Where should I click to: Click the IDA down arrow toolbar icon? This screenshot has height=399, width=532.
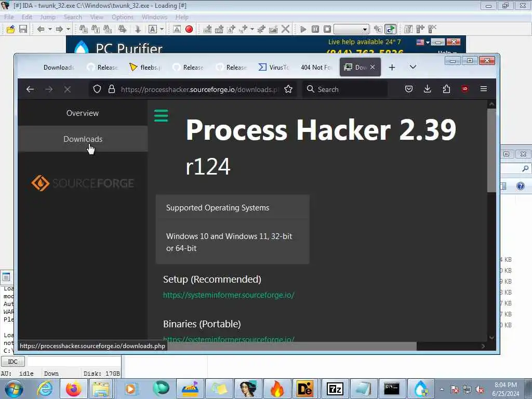(x=138, y=29)
